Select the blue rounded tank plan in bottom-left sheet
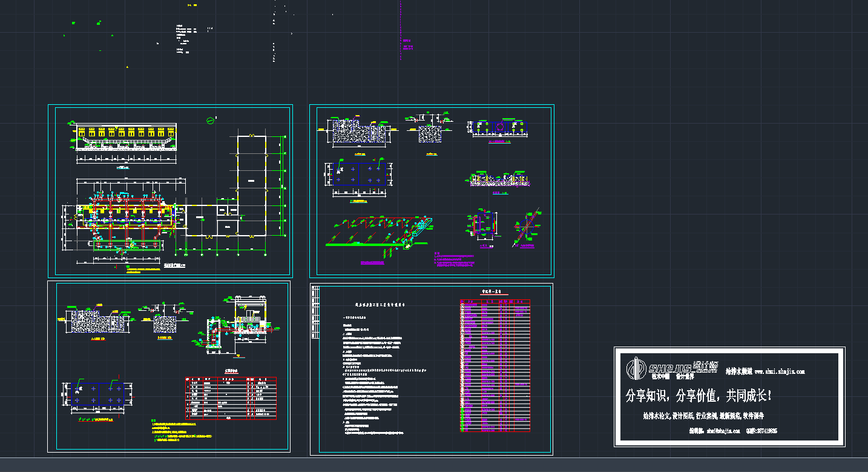The image size is (868, 472). [98, 394]
